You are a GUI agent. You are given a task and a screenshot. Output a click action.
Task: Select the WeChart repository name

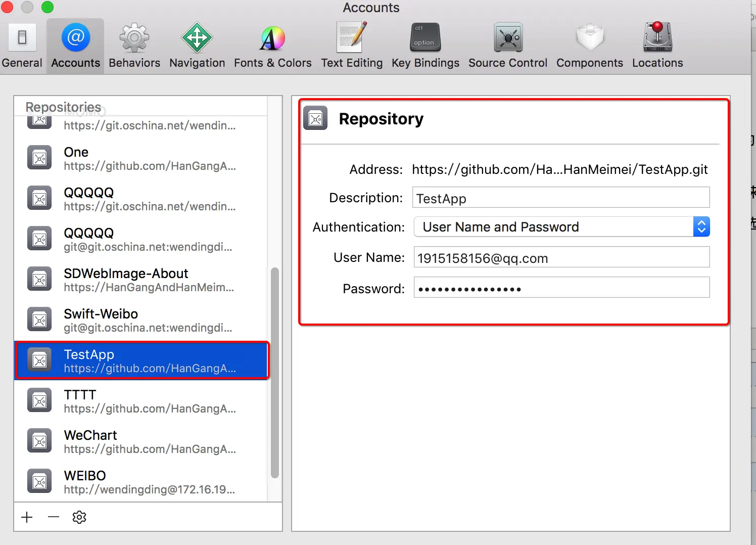[90, 435]
